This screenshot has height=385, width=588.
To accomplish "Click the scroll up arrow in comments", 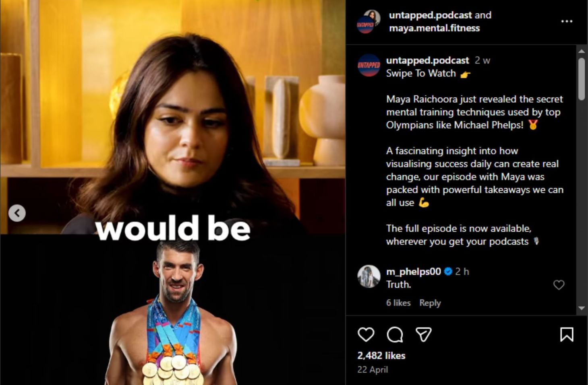I will (581, 51).
